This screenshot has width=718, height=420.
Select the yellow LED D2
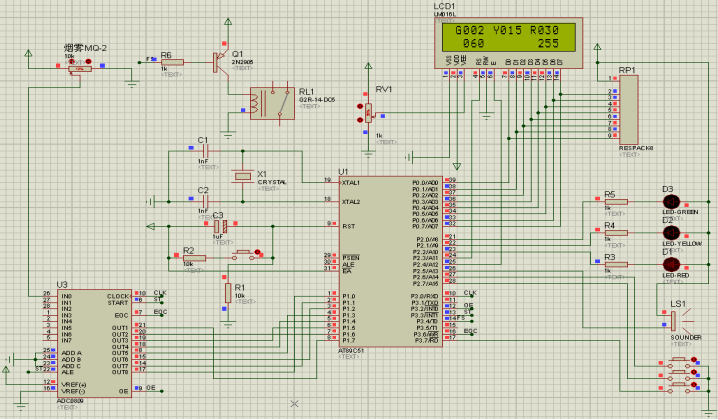672,233
